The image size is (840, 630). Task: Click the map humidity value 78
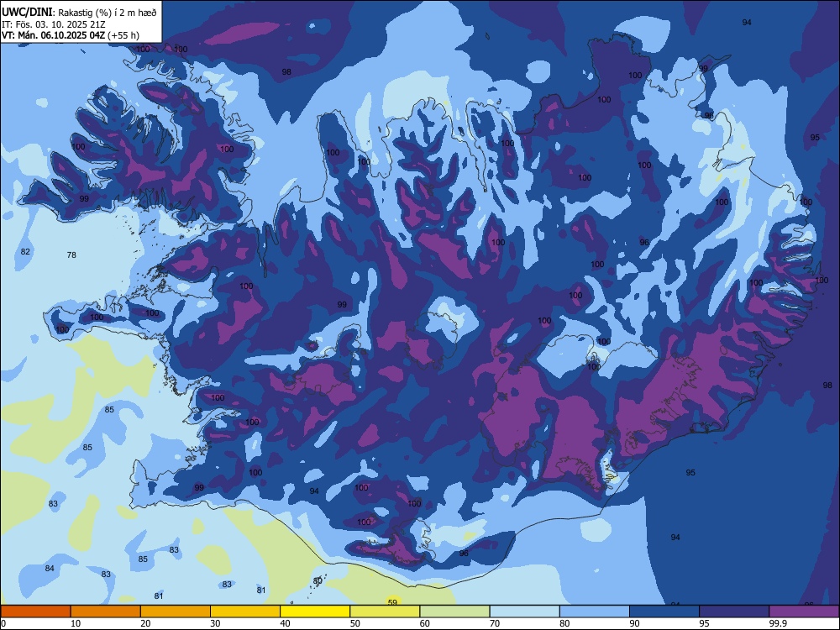(71, 255)
